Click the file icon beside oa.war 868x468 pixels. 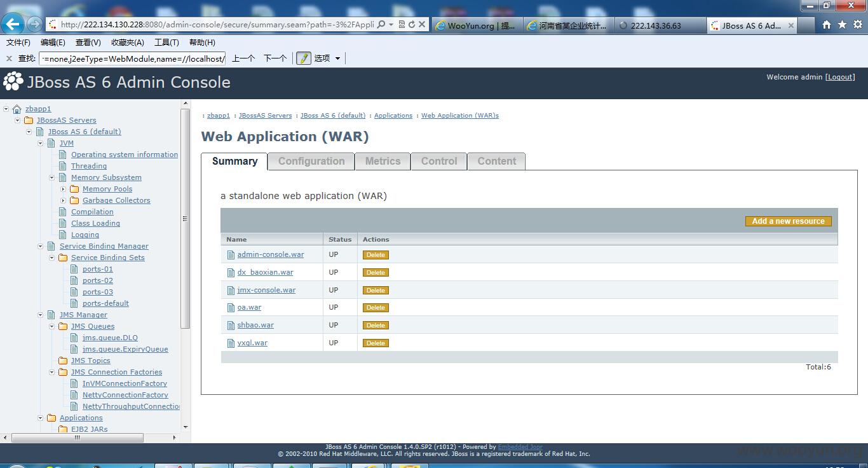[231, 308]
